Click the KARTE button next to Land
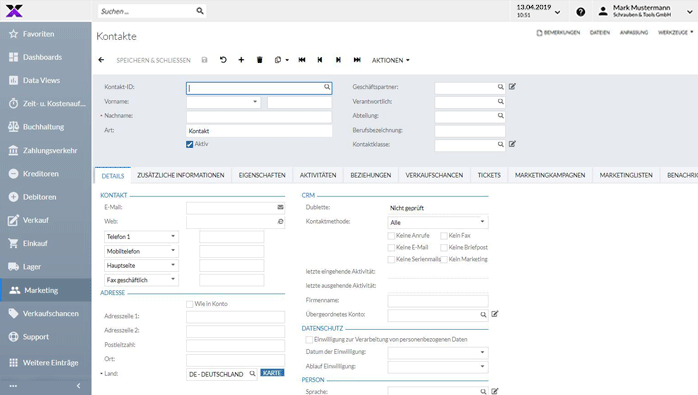 point(272,373)
